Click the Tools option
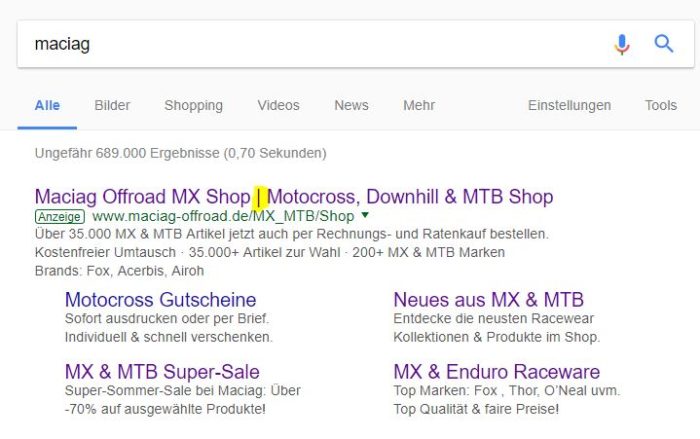 [661, 105]
